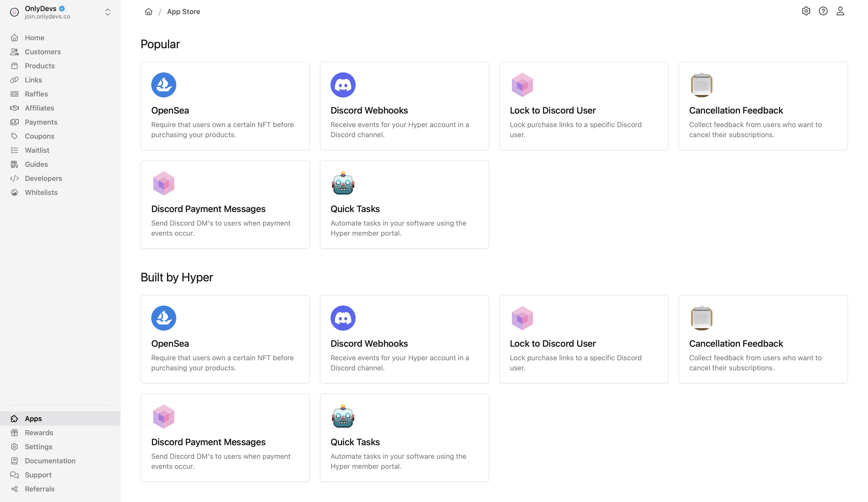Open Discord Payment Messages card in Built by Hyper

225,438
